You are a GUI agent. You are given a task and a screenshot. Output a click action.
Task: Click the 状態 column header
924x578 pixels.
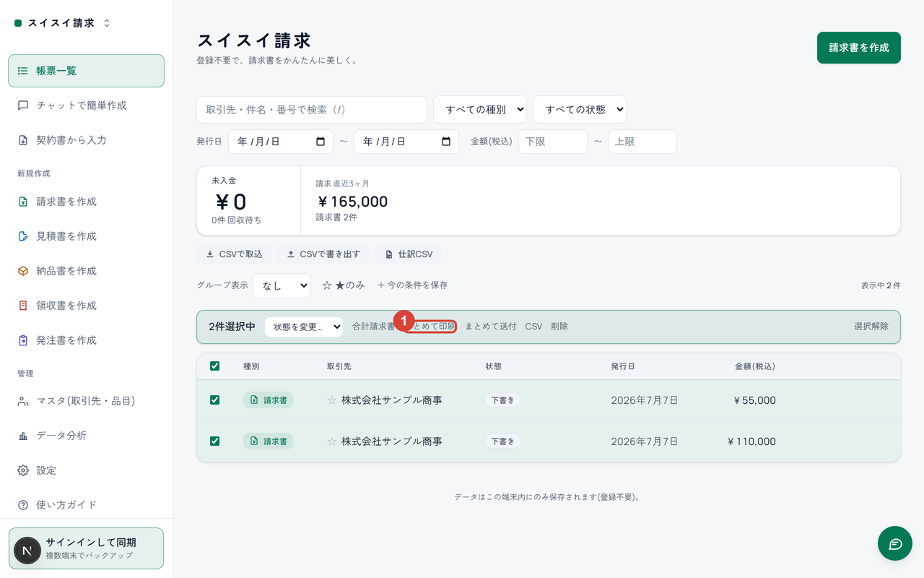coord(494,366)
